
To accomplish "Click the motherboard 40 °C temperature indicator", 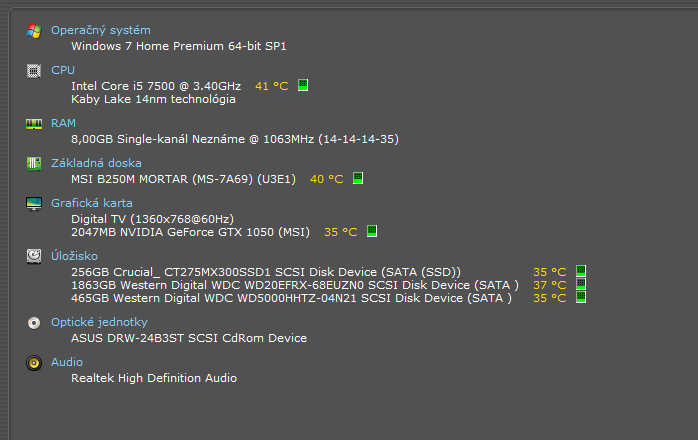I will click(x=357, y=179).
